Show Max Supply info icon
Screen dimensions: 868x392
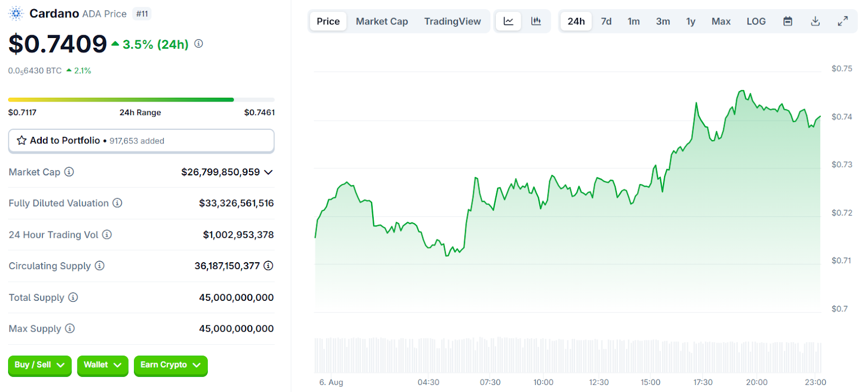click(69, 328)
